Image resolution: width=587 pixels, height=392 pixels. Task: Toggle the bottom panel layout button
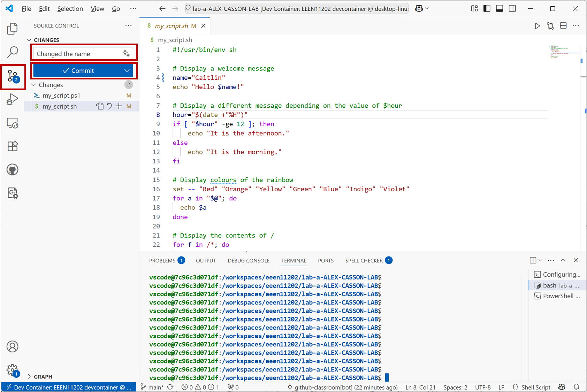[500, 9]
